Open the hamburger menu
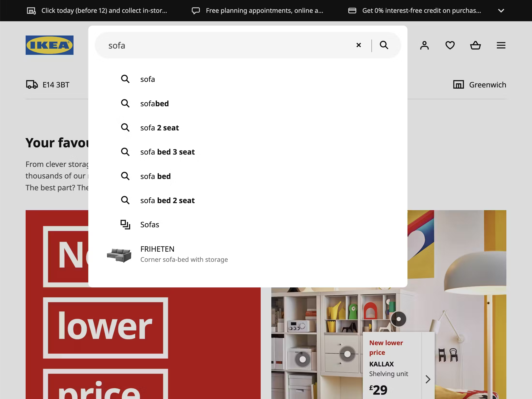Viewport: 532px width, 399px height. coord(501,45)
